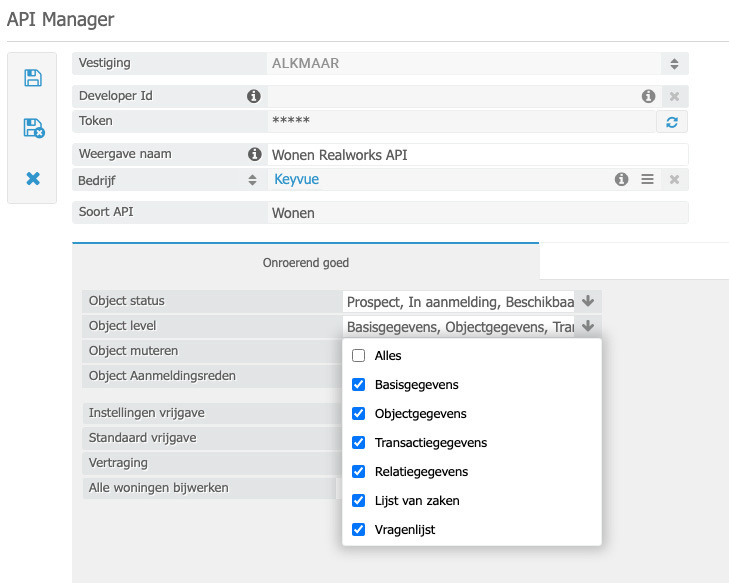This screenshot has width=729, height=583.
Task: Toggle the Bedrijf label type selector
Action: point(252,180)
